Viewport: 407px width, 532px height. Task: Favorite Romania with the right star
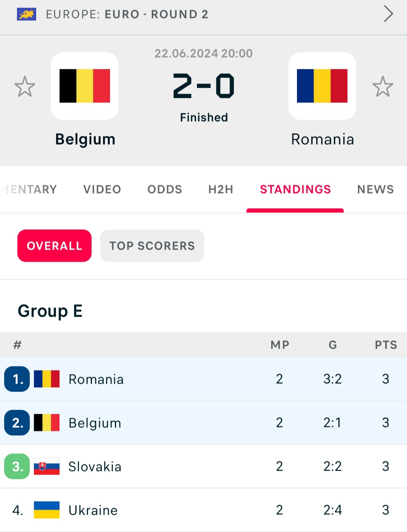tap(383, 87)
